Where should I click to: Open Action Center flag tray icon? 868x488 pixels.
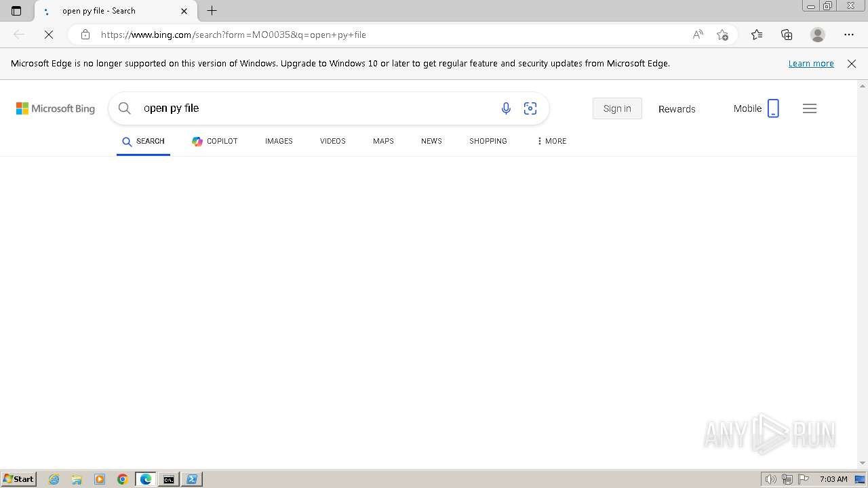(x=804, y=479)
